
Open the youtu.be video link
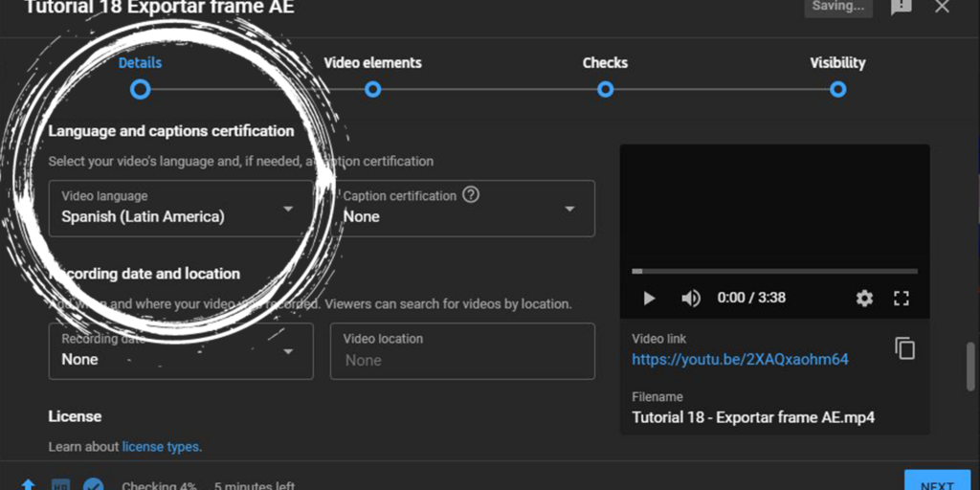[740, 360]
